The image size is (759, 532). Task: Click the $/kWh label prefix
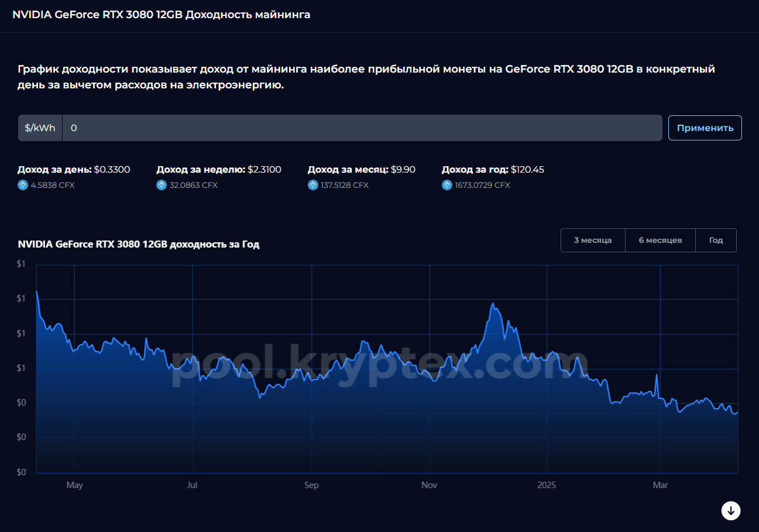click(x=40, y=128)
